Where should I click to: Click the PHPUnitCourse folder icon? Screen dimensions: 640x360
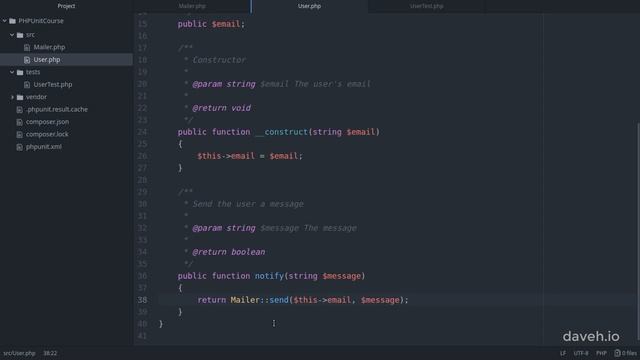point(13,21)
